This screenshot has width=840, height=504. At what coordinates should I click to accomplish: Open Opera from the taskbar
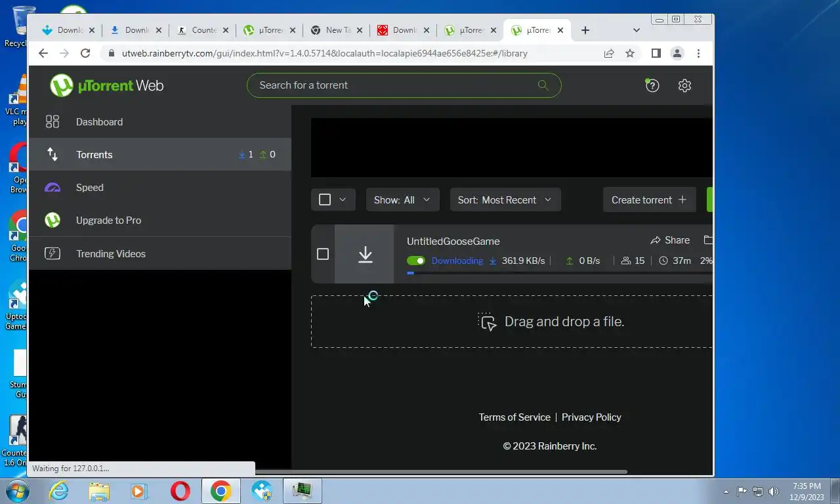(x=180, y=491)
